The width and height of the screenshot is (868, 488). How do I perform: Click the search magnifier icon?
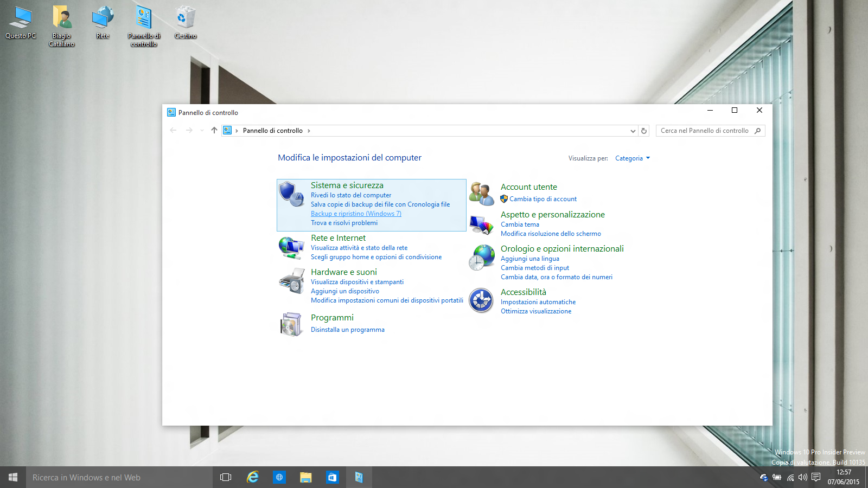(x=758, y=131)
